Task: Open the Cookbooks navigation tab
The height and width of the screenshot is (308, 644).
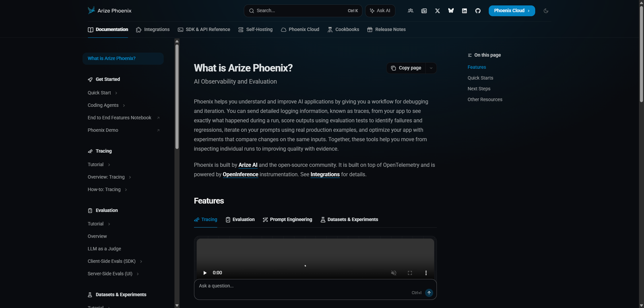Action: [x=343, y=29]
